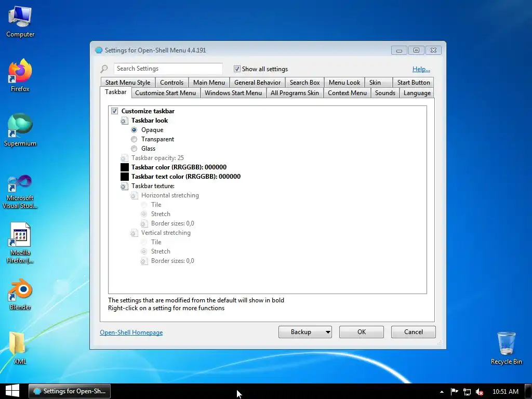532x399 pixels.
Task: Launch Firefox from the desktop
Action: [20, 75]
